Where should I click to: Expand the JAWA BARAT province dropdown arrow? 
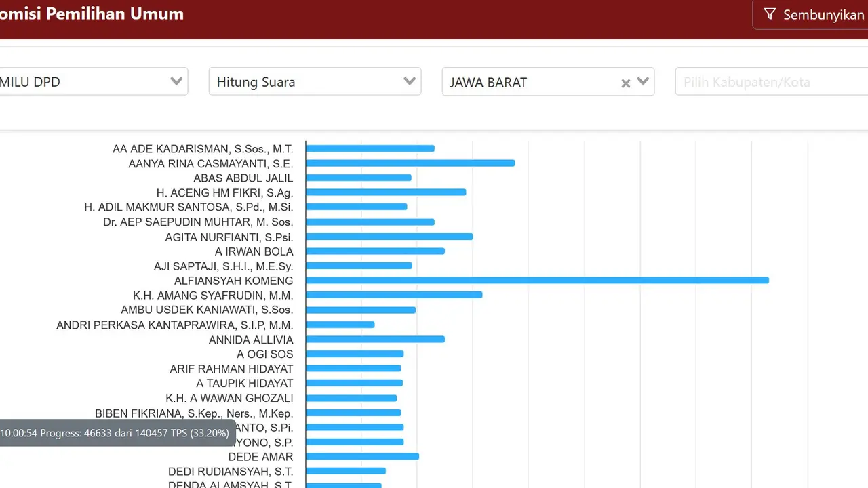click(643, 82)
